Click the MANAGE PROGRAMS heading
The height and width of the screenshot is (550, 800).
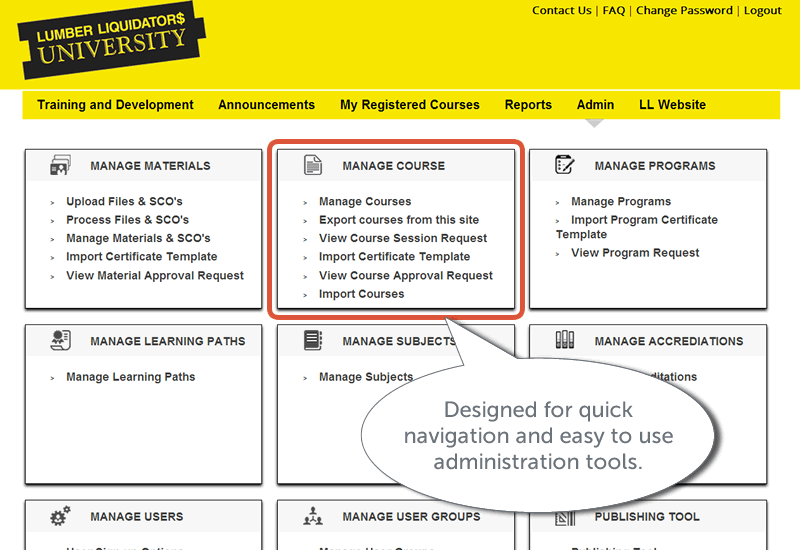(x=655, y=166)
